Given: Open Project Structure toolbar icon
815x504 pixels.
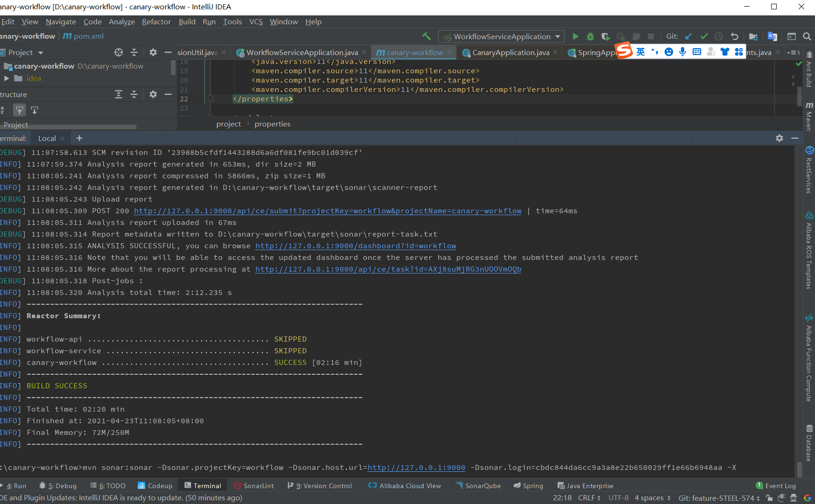Looking at the screenshot, I should [x=753, y=36].
